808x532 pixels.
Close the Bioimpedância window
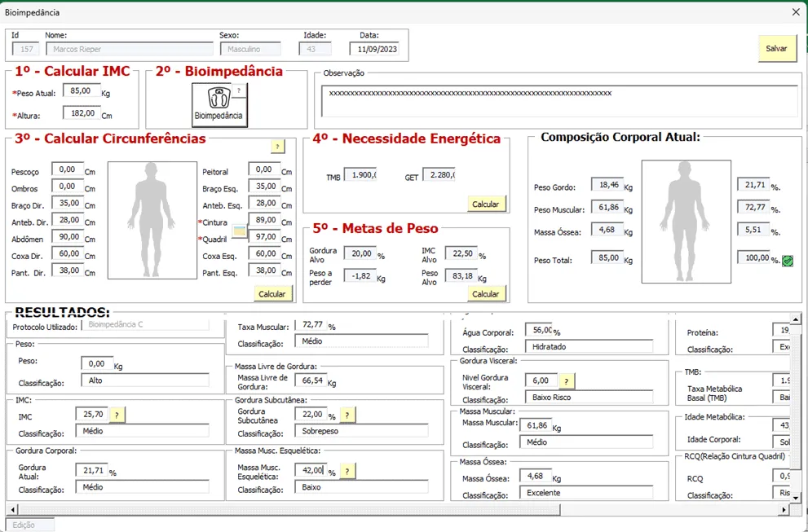(796, 12)
